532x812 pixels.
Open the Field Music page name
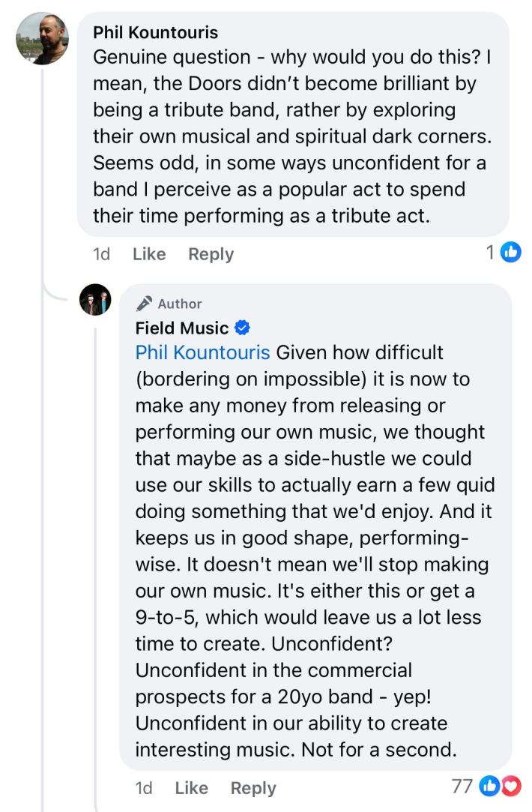pos(182,328)
